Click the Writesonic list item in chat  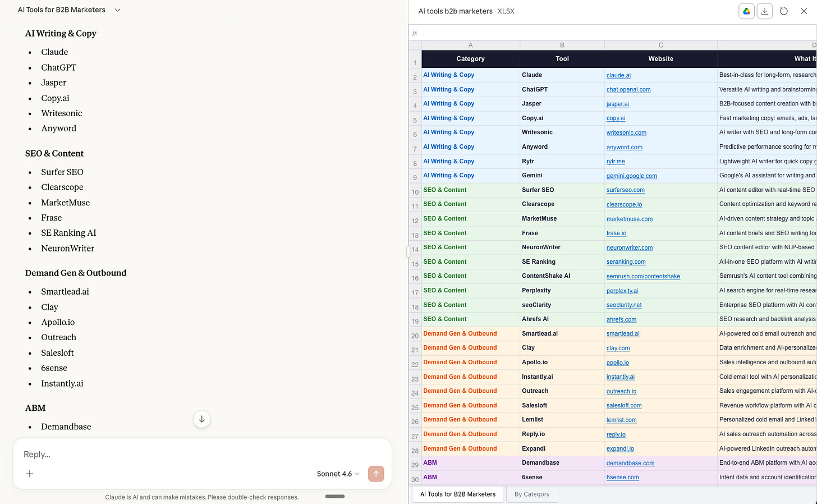tap(62, 113)
